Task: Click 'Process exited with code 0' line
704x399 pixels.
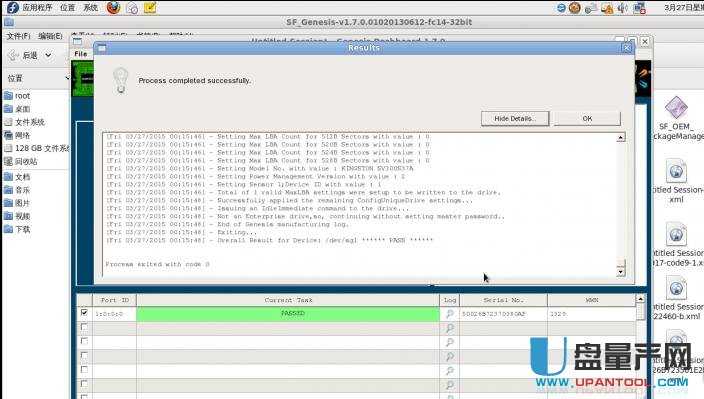Action: click(158, 264)
